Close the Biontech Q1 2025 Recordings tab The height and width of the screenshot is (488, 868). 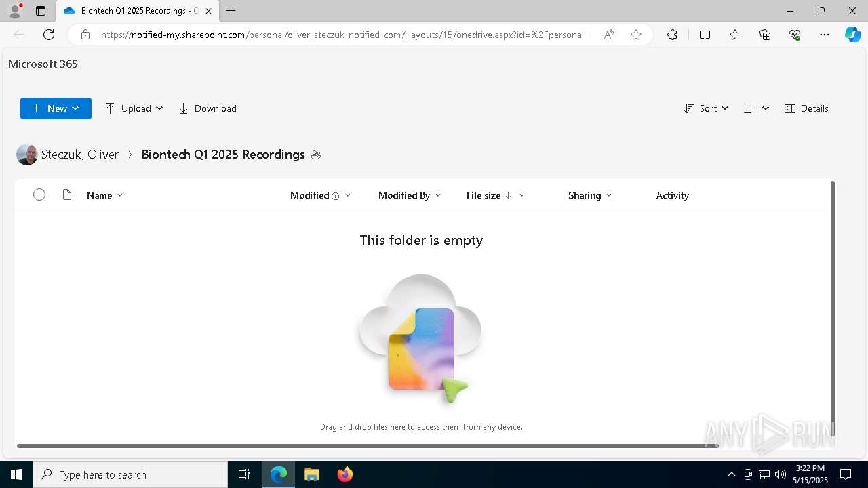(x=208, y=11)
